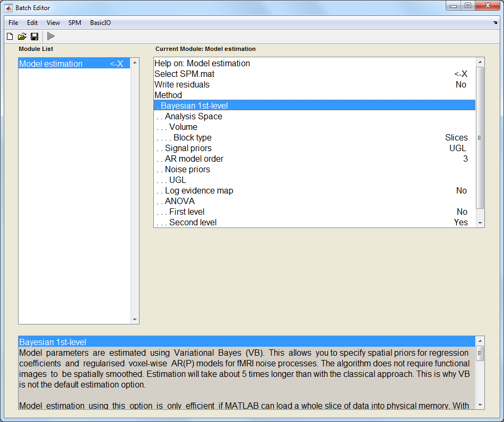504x422 pixels.
Task: Click the New Batch toolbar icon
Action: [10, 37]
